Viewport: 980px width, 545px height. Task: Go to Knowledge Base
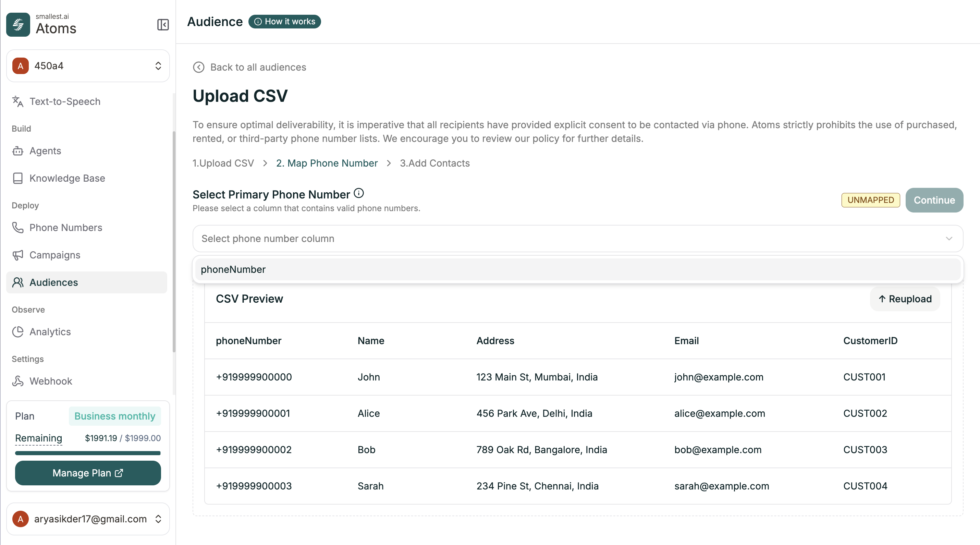pos(67,179)
